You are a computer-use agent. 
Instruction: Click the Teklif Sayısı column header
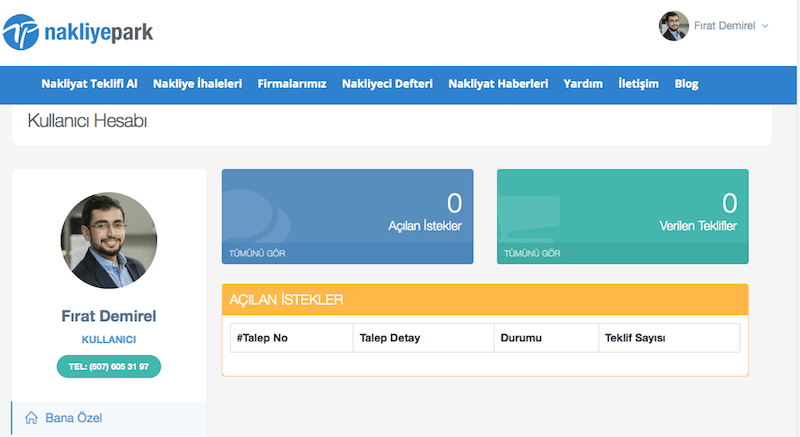[635, 338]
